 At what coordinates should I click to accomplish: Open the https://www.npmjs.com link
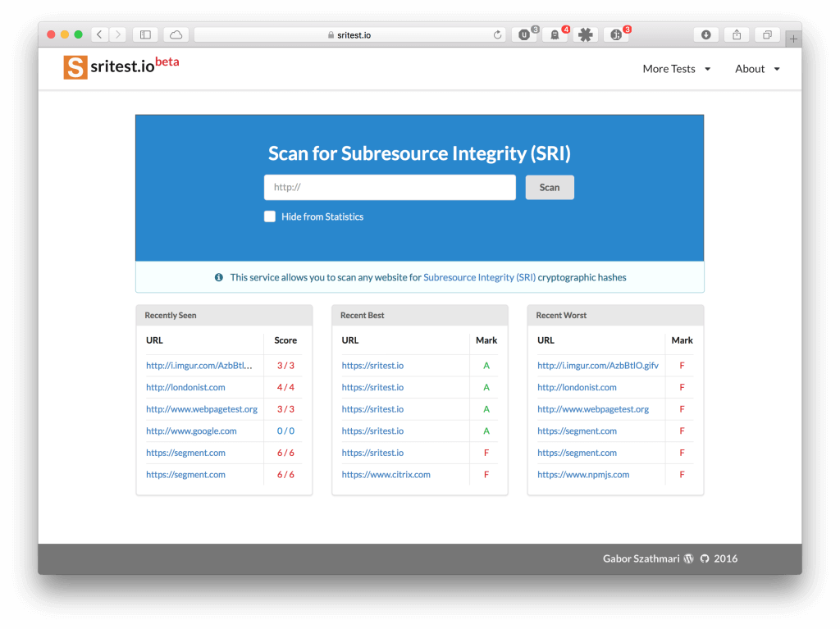pyautogui.click(x=583, y=475)
